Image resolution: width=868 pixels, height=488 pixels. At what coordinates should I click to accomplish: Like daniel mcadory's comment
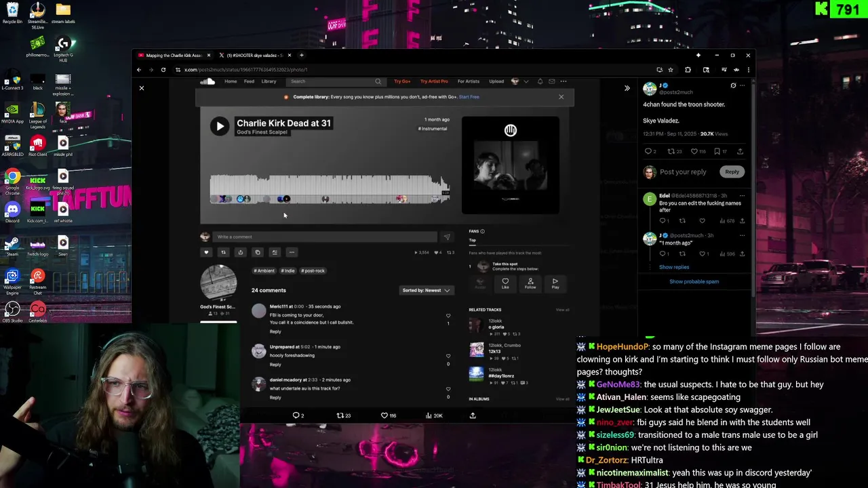pos(448,389)
